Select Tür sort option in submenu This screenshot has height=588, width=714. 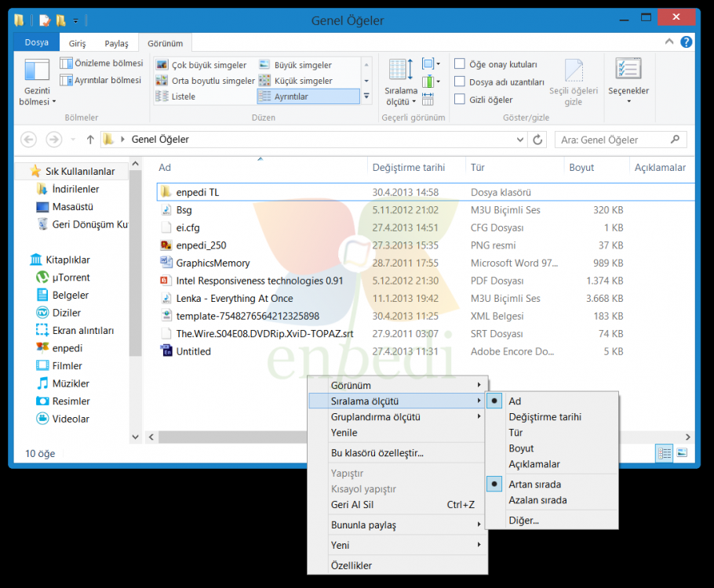[x=552, y=433]
